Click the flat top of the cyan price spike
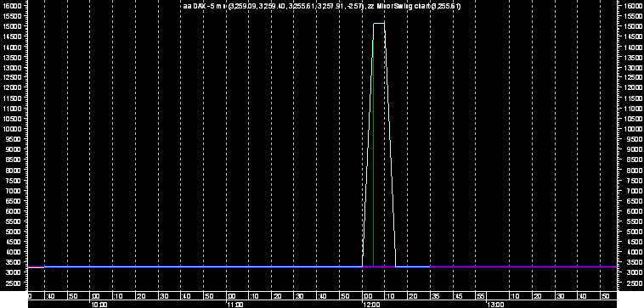This screenshot has width=644, height=308. tap(379, 24)
